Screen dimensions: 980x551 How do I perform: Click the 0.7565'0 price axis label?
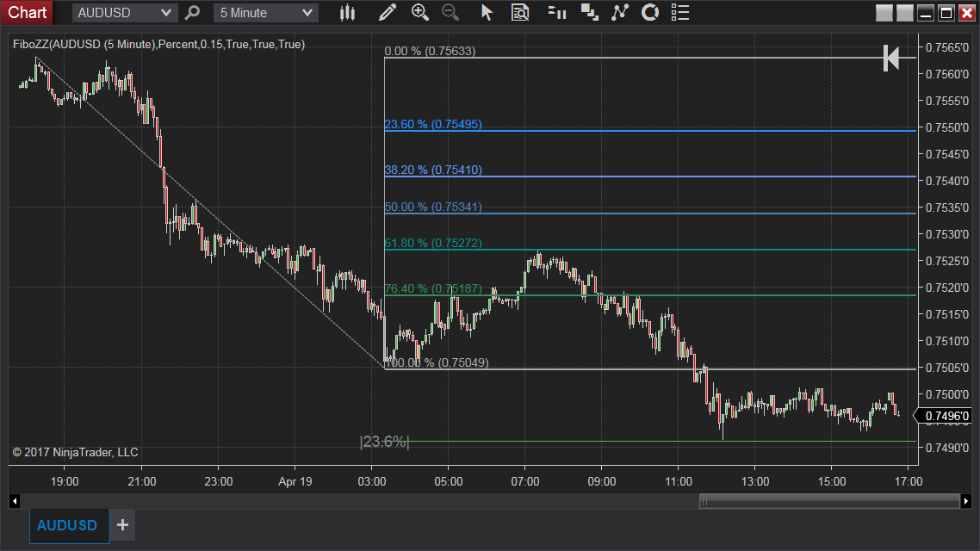pos(947,47)
